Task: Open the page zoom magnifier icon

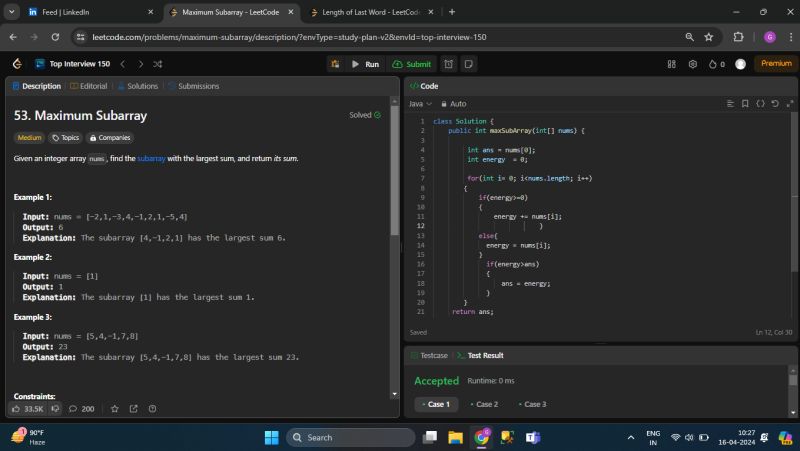Action: coord(689,37)
